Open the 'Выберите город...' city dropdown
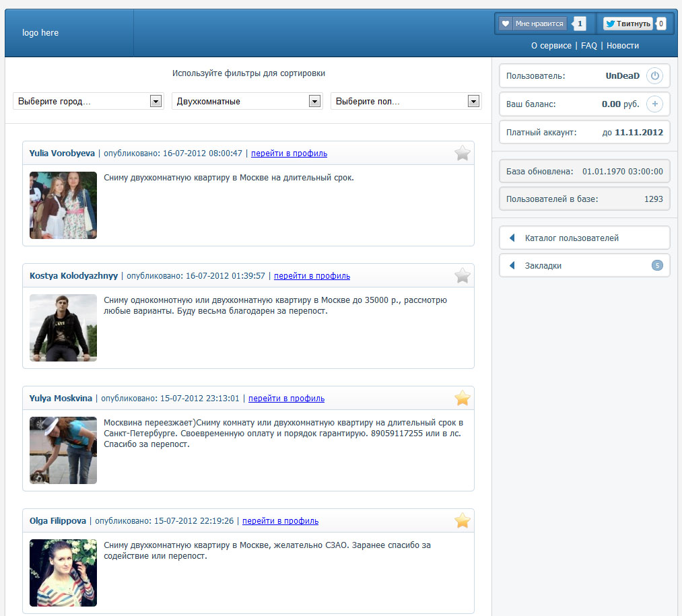The height and width of the screenshot is (616, 682). coord(88,101)
